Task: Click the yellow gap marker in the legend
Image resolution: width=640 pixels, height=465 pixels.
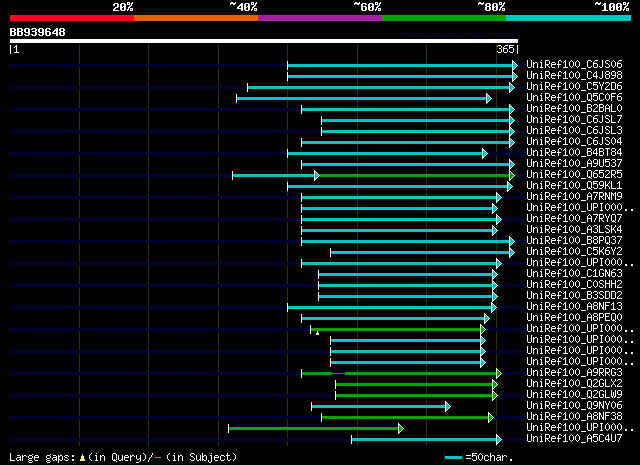Action: [82, 458]
